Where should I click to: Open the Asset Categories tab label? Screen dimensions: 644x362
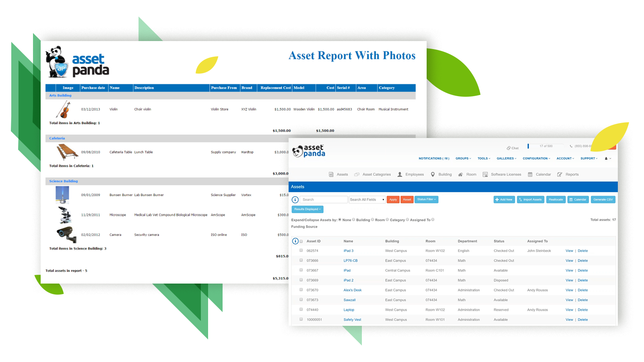point(377,175)
